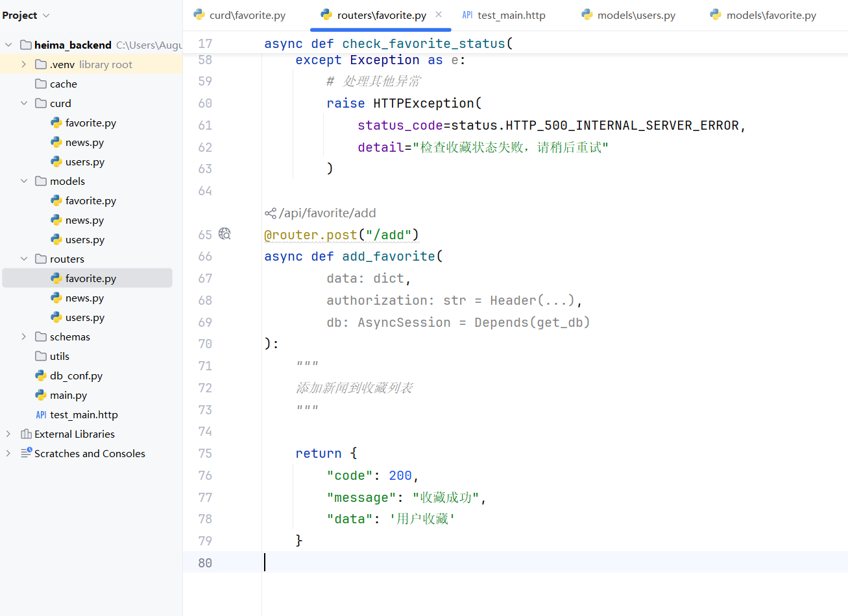Click the Scratches and Consoles icon
Image resolution: width=848 pixels, height=616 pixels.
tap(26, 453)
